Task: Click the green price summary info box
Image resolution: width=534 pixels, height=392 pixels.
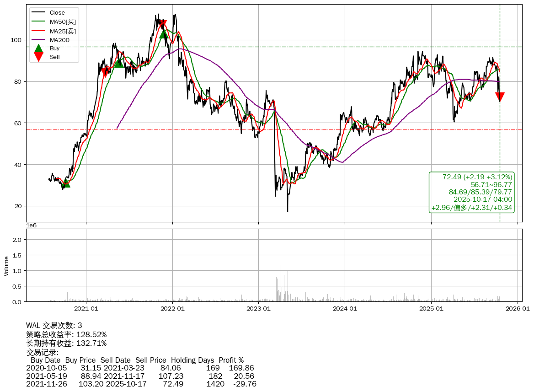Action: 472,192
